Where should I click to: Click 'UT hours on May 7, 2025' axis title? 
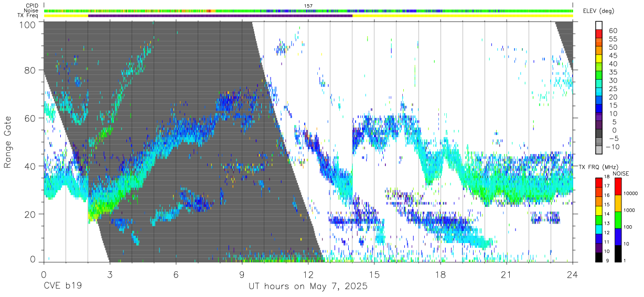[308, 287]
